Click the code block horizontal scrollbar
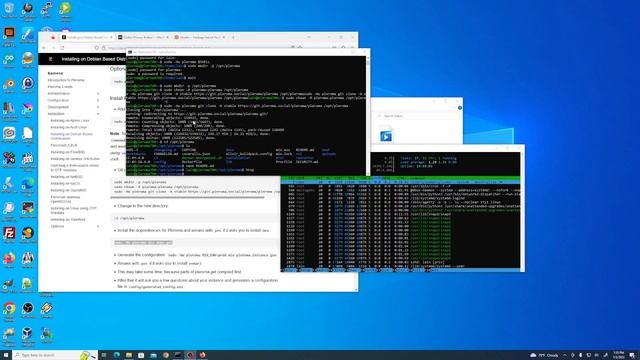640x360 pixels. [187, 198]
